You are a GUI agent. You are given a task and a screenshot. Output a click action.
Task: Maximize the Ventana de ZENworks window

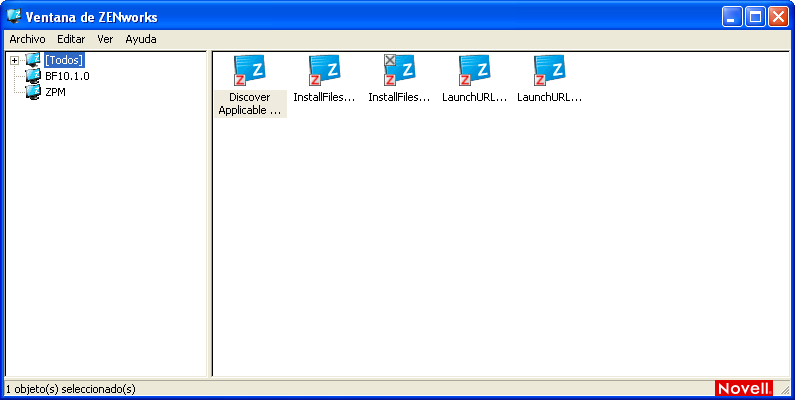755,17
